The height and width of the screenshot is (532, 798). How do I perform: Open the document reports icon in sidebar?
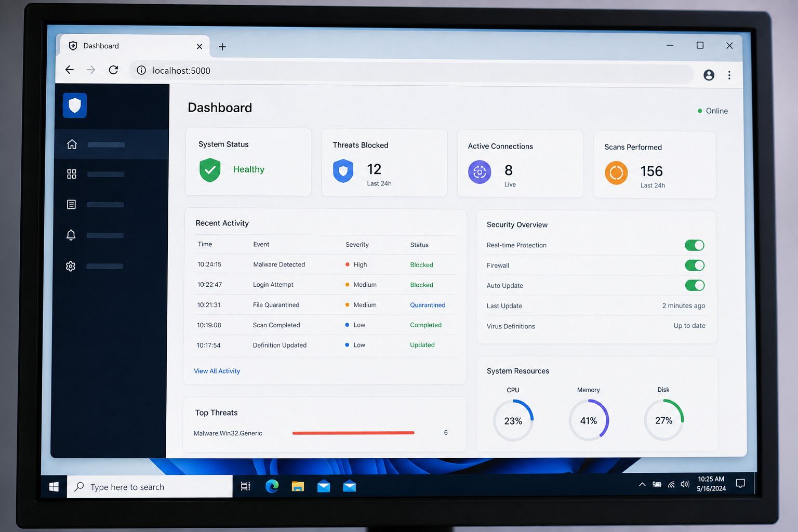(71, 205)
